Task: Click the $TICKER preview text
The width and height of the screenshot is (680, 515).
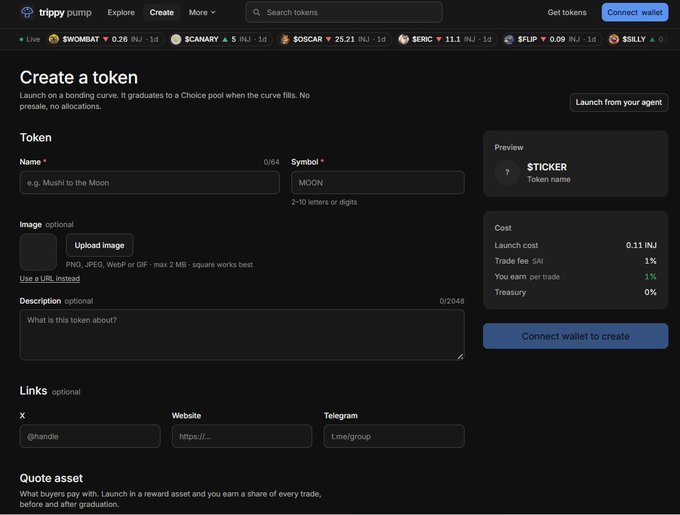Action: pyautogui.click(x=546, y=167)
